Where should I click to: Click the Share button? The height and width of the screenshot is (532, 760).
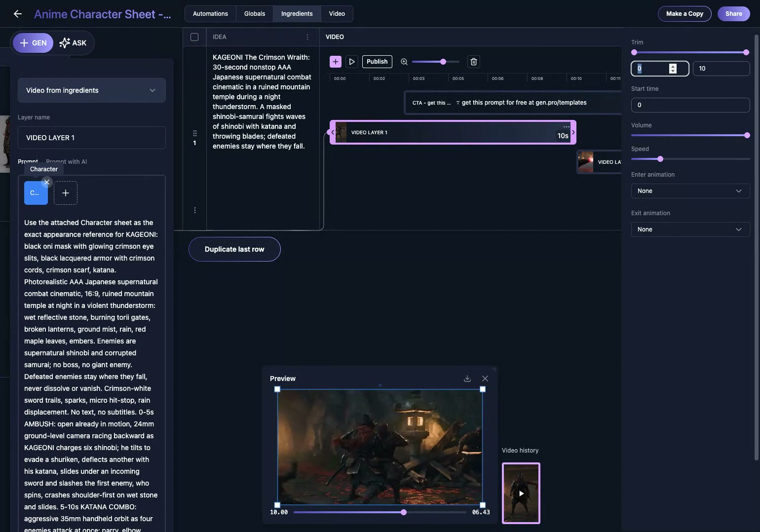coord(734,14)
